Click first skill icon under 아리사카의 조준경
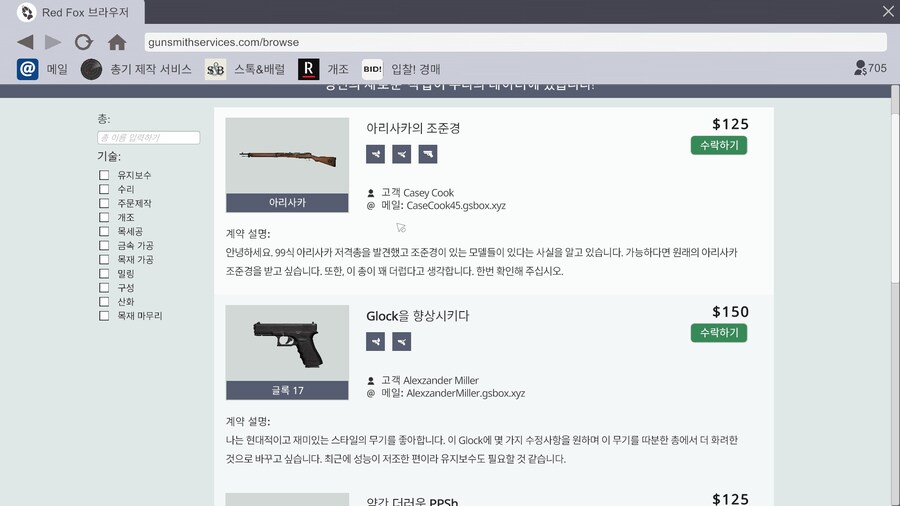The width and height of the screenshot is (900, 506). (375, 154)
